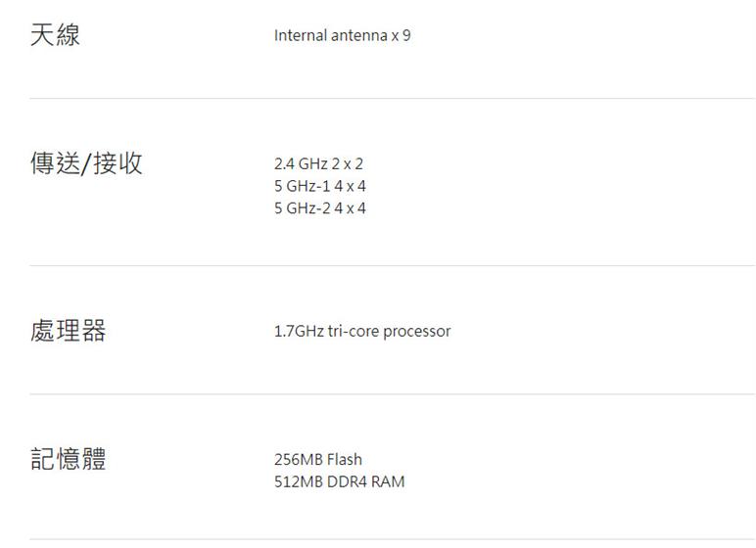
Task: Click the divider line below the 處理器 row
Action: tap(392, 394)
